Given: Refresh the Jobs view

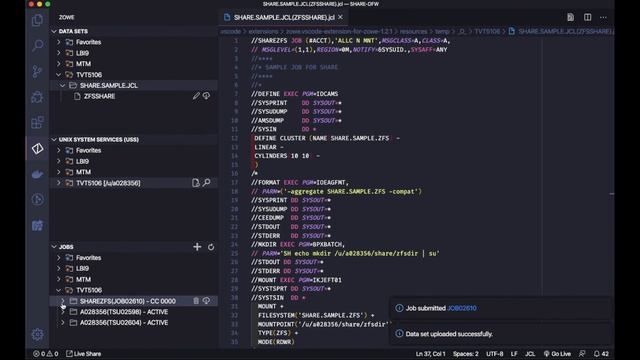Looking at the screenshot, I should (211, 247).
